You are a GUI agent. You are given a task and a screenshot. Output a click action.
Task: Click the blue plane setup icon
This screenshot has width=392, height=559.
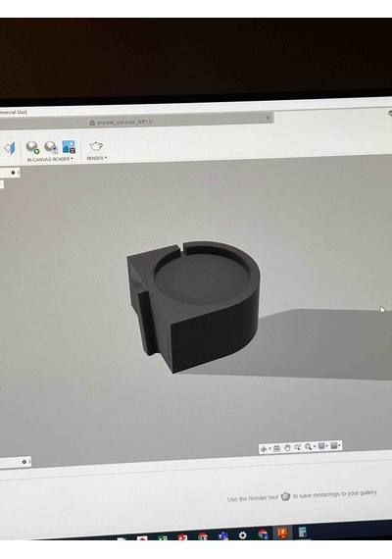[10, 148]
